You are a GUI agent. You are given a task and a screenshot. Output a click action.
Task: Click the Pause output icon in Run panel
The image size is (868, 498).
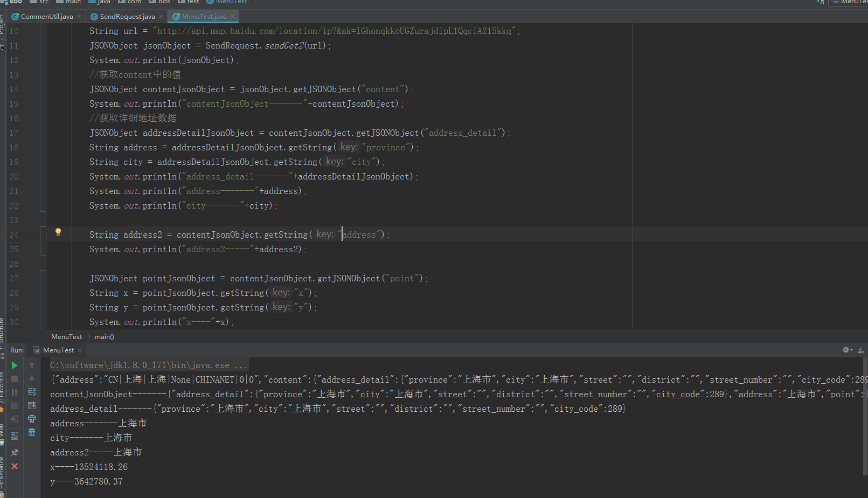[x=15, y=392]
